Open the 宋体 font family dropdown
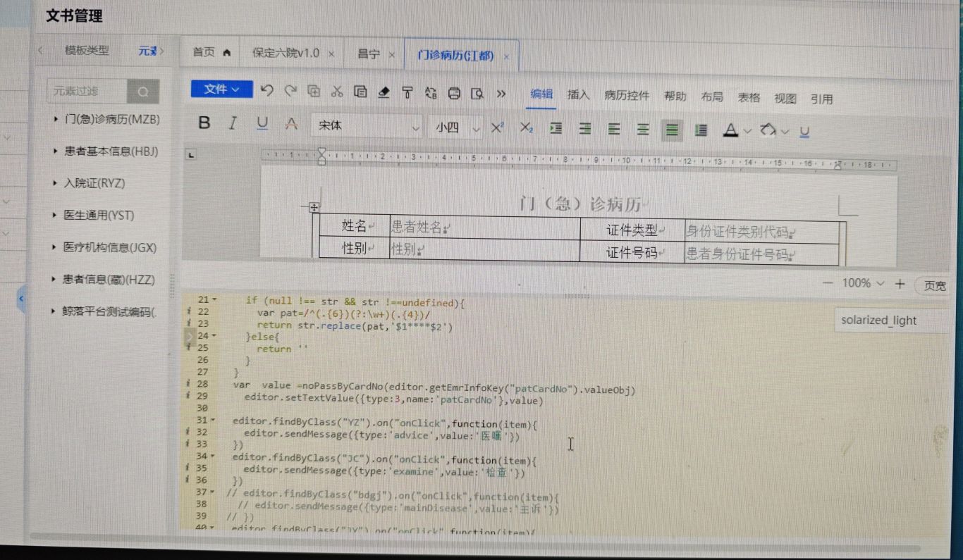This screenshot has height=560, width=963. 367,125
